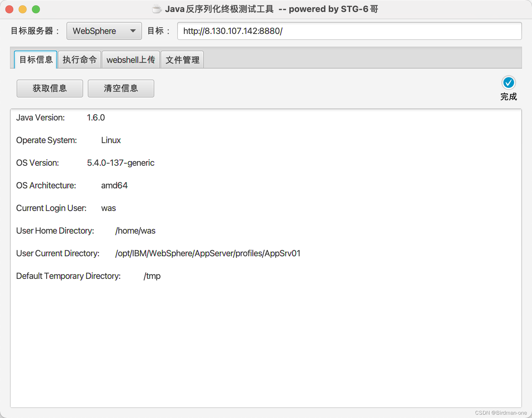Click the Operate System: label
This screenshot has height=418, width=532.
(x=47, y=140)
